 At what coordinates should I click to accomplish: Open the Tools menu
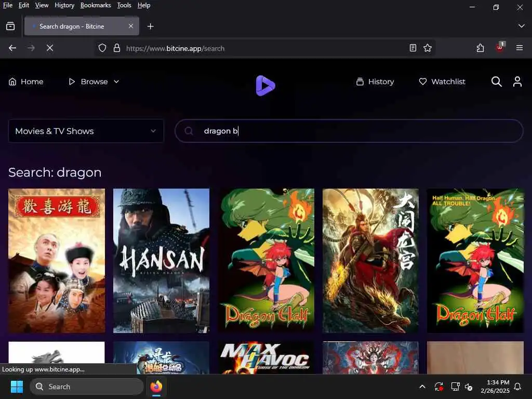(124, 5)
